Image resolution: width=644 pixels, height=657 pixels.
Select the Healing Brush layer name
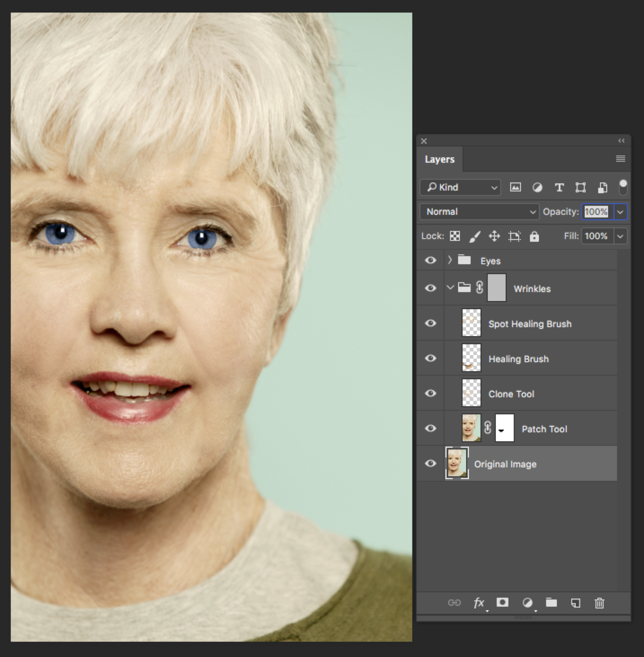[519, 359]
